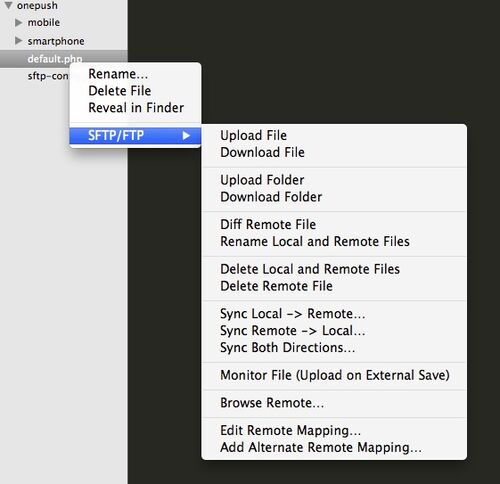Select Monitor File (Upload on External Save)
The image size is (500, 484).
coord(334,375)
